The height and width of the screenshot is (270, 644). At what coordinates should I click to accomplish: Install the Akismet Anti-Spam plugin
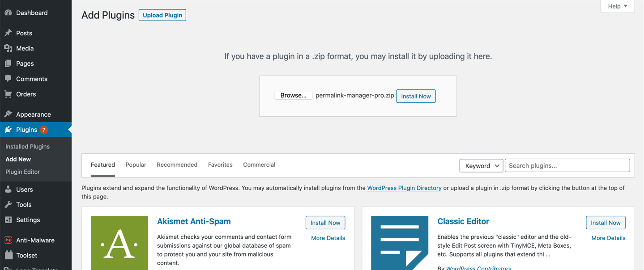(325, 222)
